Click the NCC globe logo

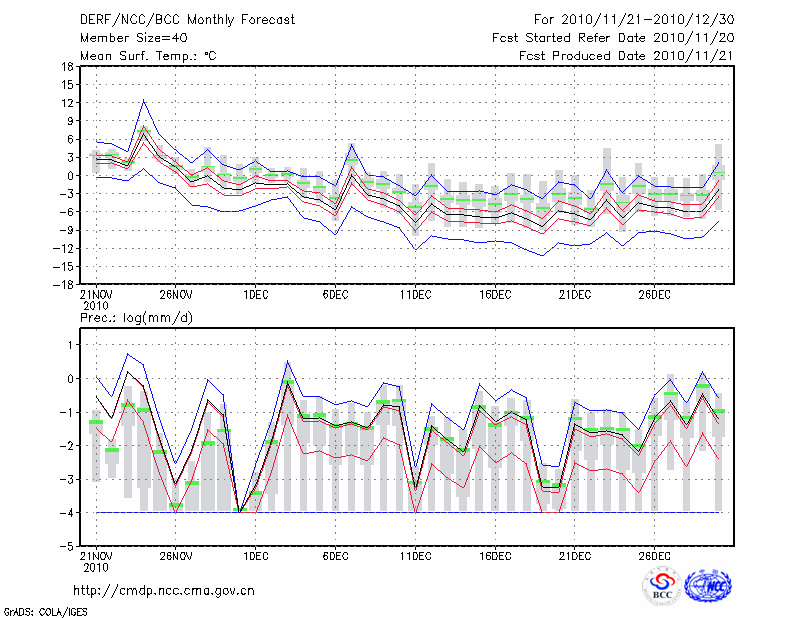(708, 586)
